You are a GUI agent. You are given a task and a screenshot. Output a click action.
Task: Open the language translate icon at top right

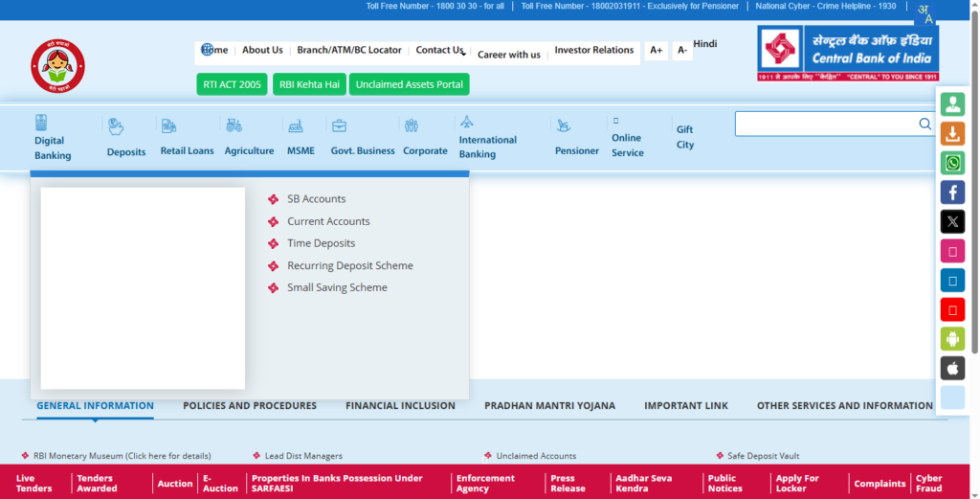click(925, 13)
